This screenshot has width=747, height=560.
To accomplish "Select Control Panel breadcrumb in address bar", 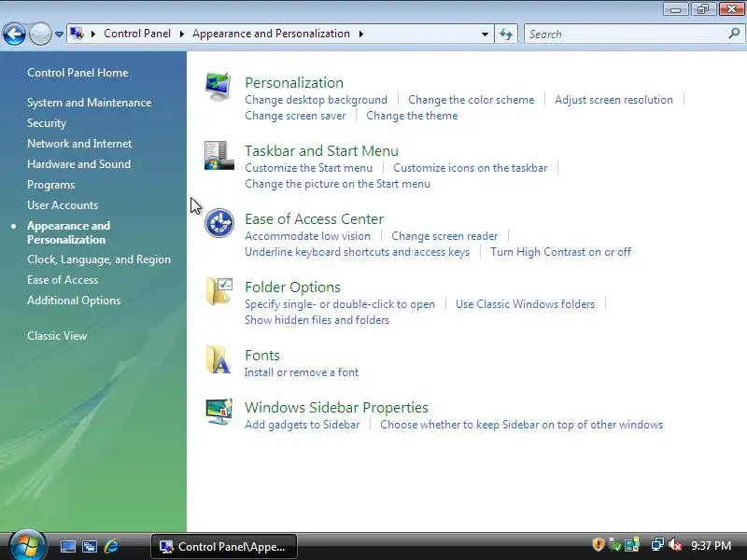I will [x=137, y=34].
